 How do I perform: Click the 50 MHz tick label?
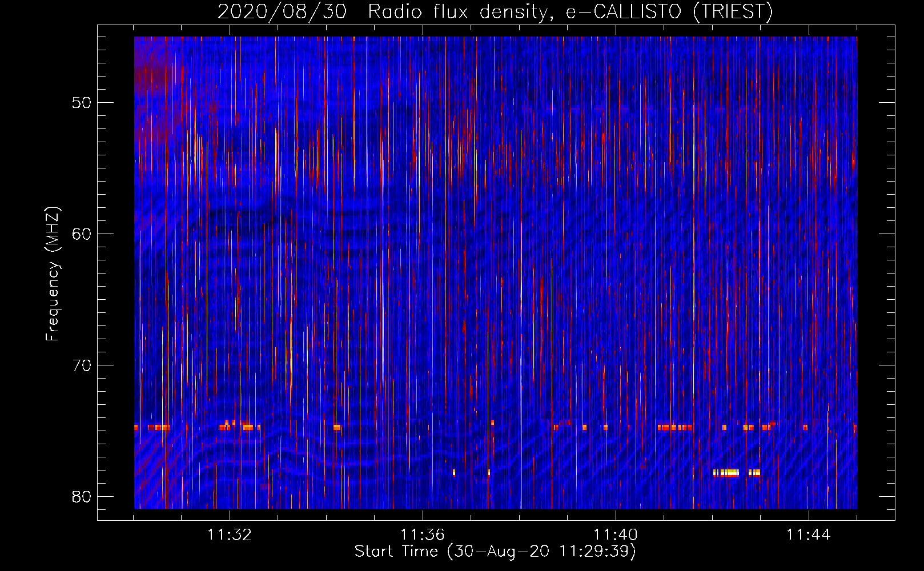pyautogui.click(x=82, y=103)
